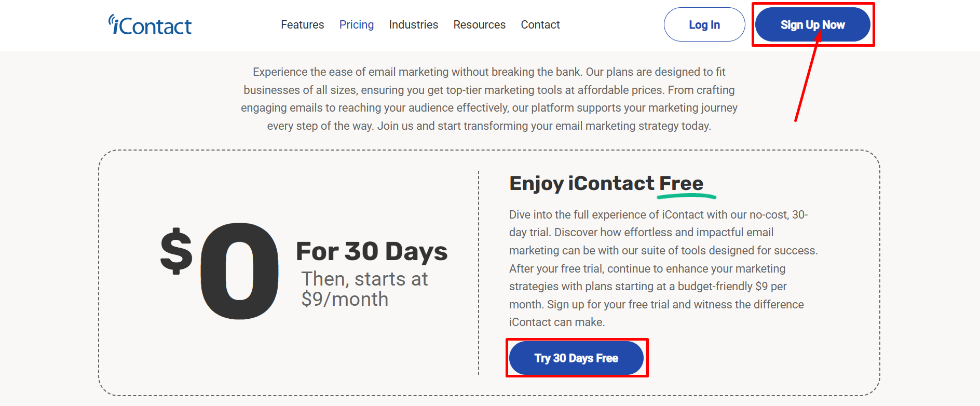Click the "For 30 Days" text
980x406 pixels.
(x=372, y=251)
